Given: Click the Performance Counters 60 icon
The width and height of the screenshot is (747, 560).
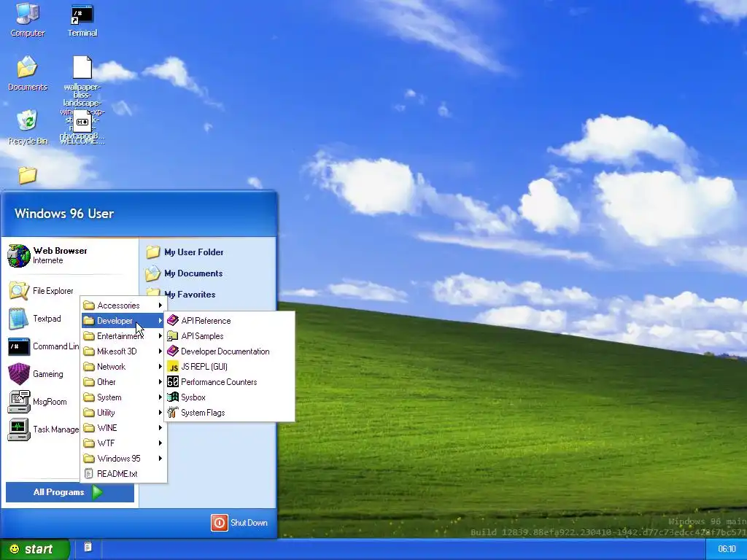Looking at the screenshot, I should [173, 382].
